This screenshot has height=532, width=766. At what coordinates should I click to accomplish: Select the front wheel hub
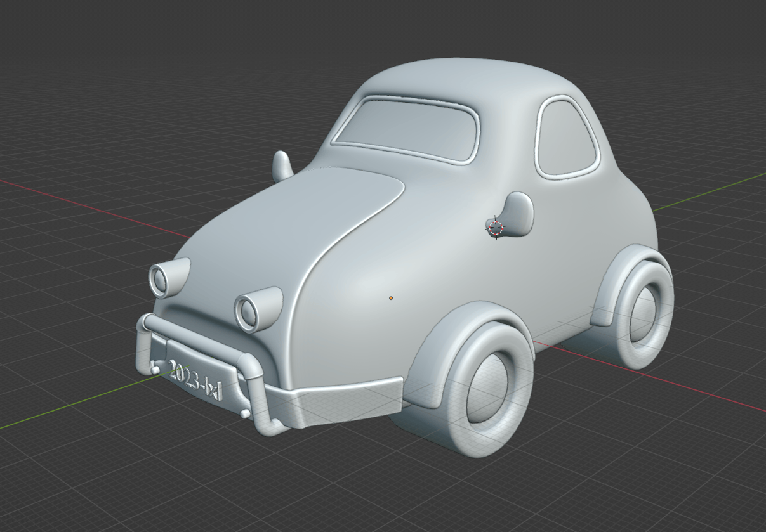click(x=487, y=389)
